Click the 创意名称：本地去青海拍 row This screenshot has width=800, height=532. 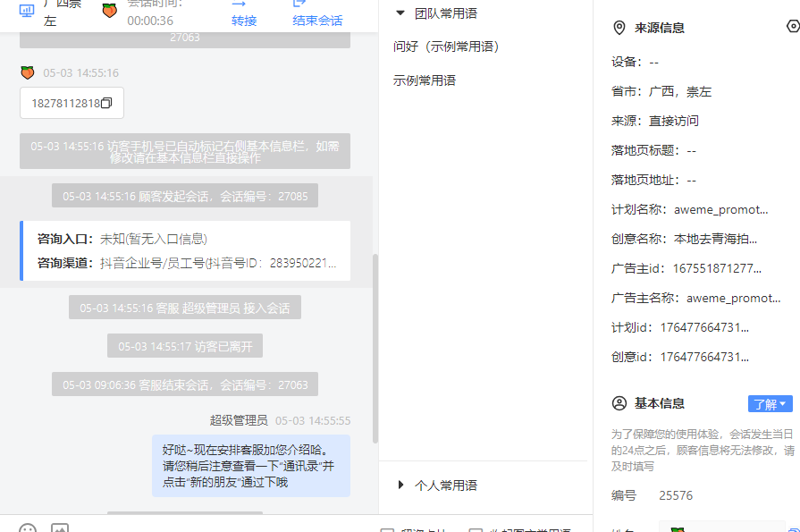pyautogui.click(x=684, y=239)
